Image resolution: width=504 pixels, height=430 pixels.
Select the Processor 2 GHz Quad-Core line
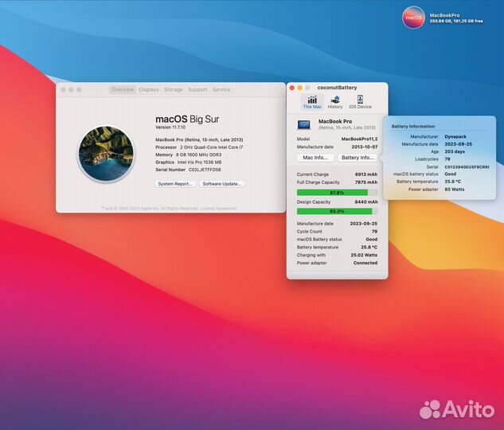coord(199,147)
